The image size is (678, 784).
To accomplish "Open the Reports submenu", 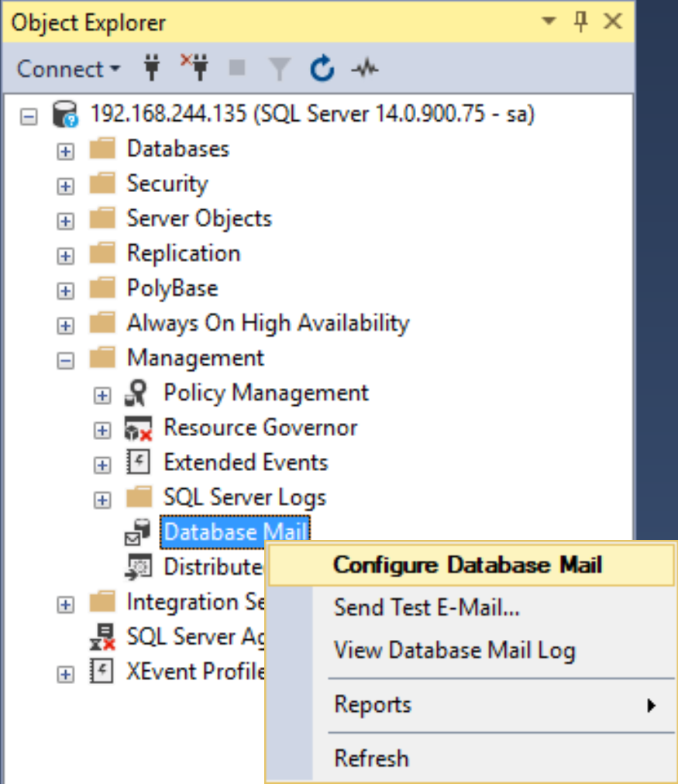I will pos(471,705).
